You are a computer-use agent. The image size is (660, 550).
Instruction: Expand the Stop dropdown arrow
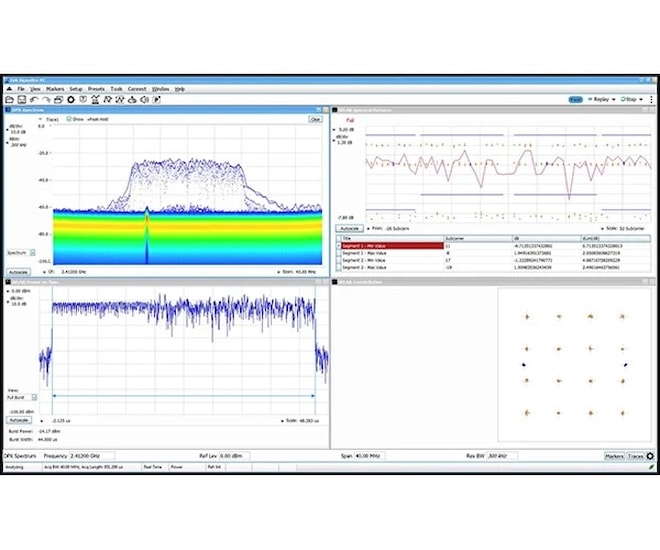click(x=642, y=99)
